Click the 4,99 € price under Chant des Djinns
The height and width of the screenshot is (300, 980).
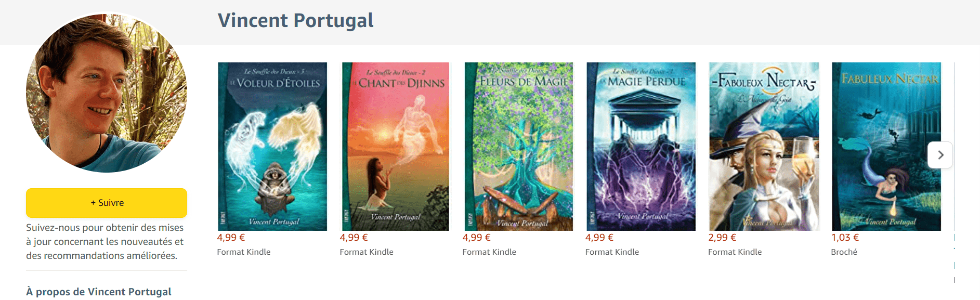pos(354,238)
